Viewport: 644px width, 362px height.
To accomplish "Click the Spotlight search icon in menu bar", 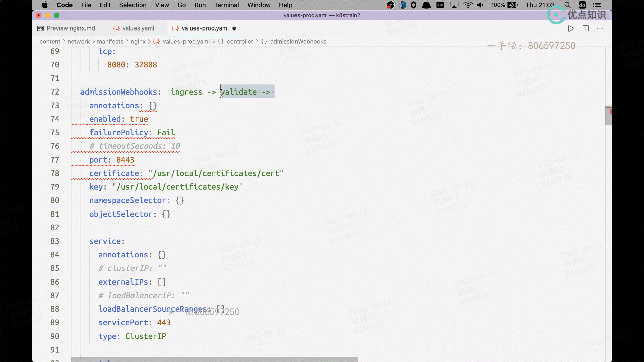I will [x=567, y=5].
